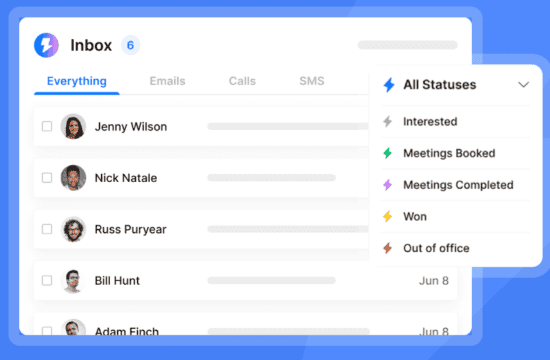Click the yellow bolt icon for Won
The width and height of the screenshot is (550, 360).
(x=388, y=216)
